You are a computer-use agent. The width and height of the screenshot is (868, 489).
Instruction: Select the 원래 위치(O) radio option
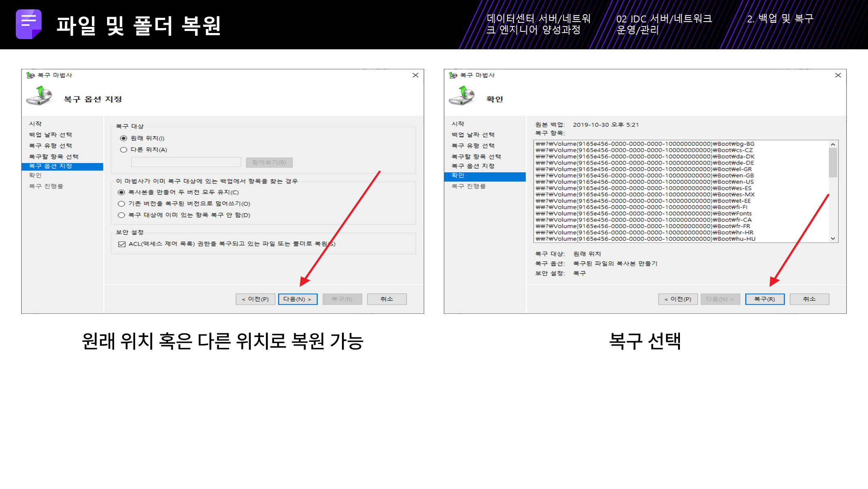(x=124, y=139)
